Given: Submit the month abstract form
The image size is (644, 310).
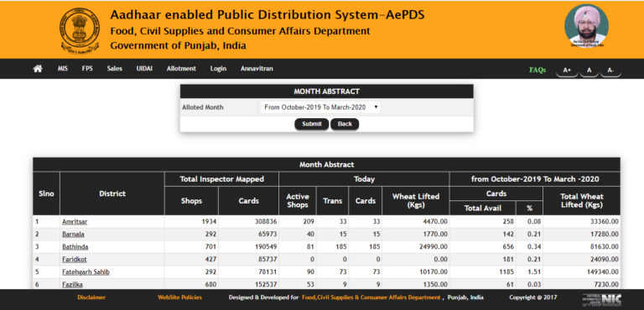Looking at the screenshot, I should (312, 124).
